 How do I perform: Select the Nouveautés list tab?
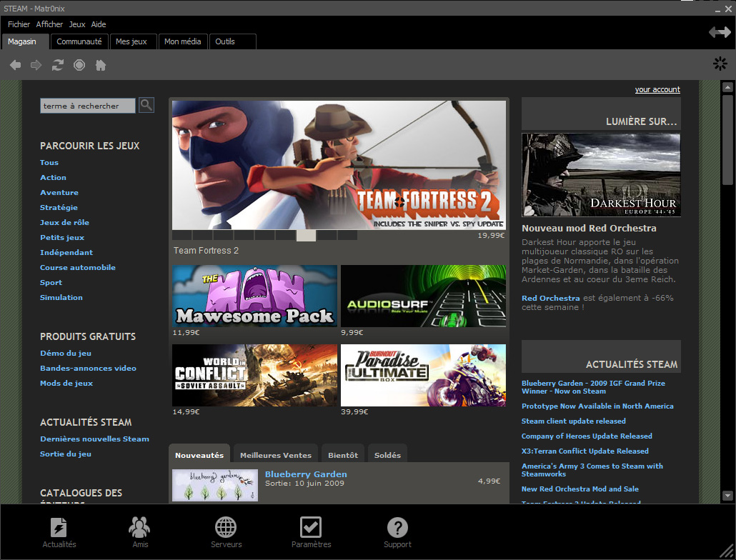tap(199, 454)
